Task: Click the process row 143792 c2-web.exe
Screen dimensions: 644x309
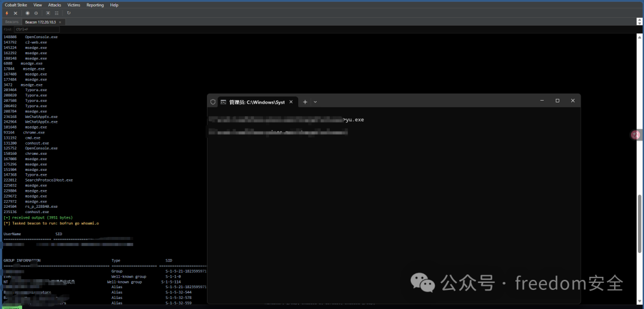Action: click(25, 42)
